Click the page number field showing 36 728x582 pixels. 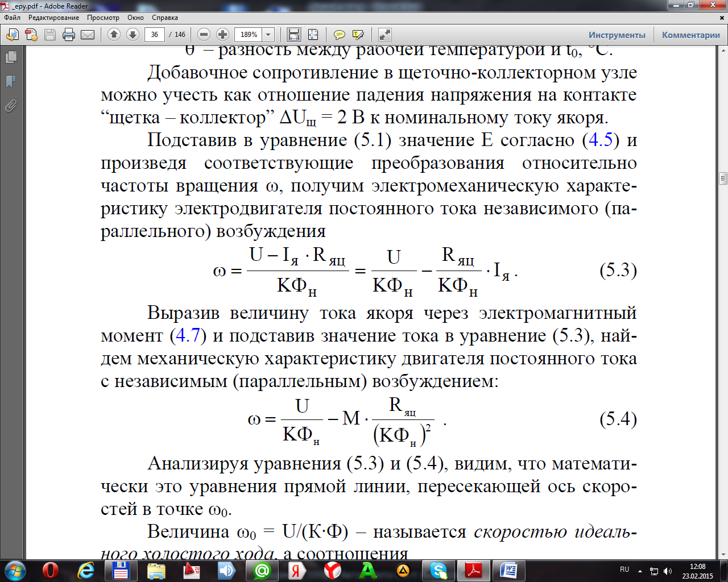point(155,35)
